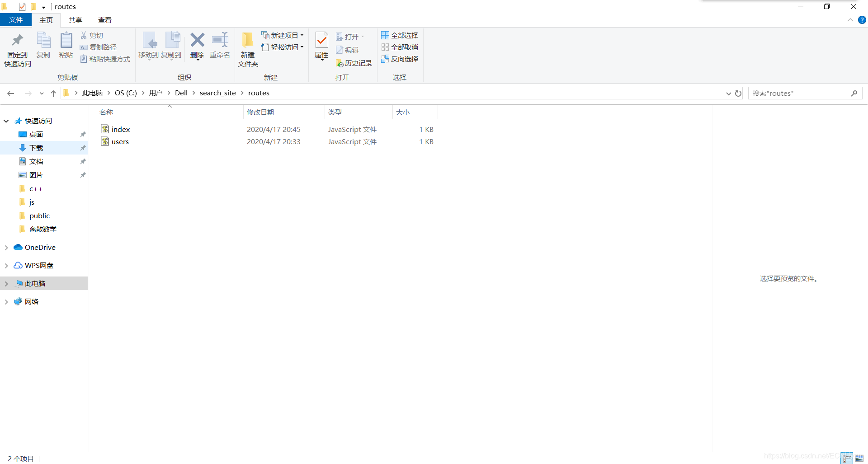Click Paste shortcut (粘贴快捷方式)
Image resolution: width=868 pixels, height=464 pixels.
point(105,59)
